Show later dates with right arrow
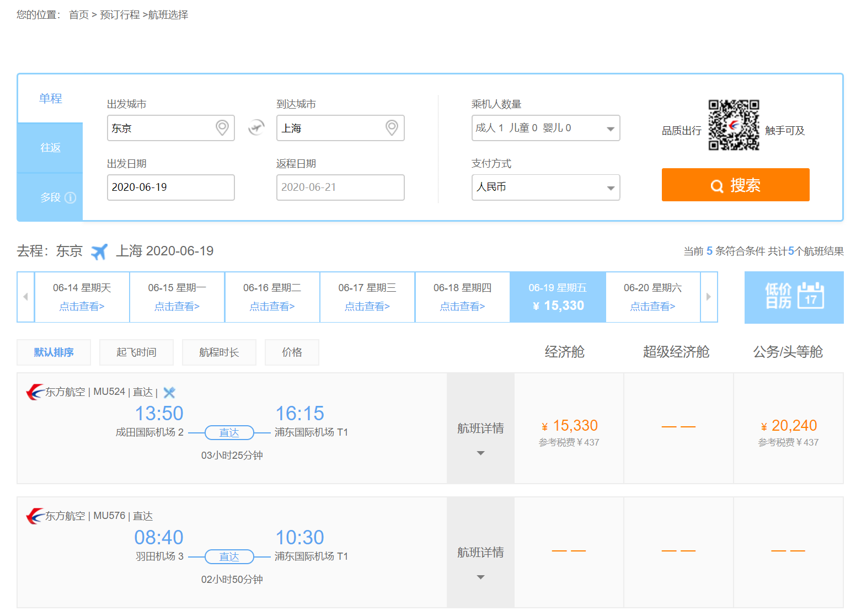This screenshot has width=856, height=616. click(x=709, y=297)
